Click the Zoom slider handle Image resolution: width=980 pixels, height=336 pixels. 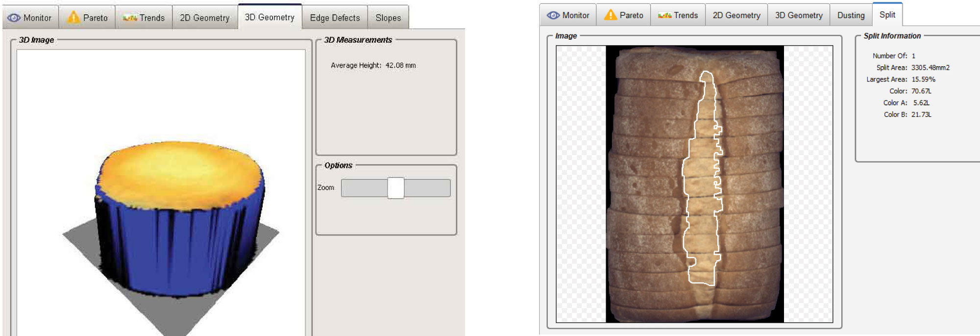tap(395, 188)
